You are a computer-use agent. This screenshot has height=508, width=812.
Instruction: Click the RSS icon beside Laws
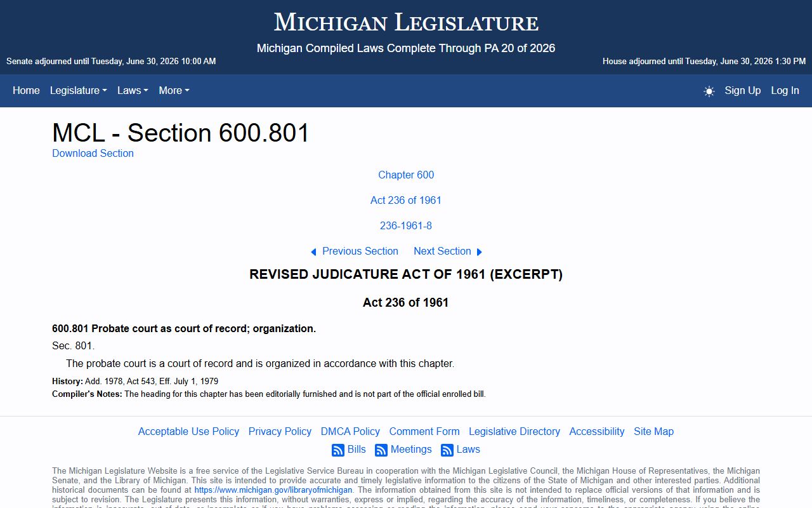pos(447,450)
